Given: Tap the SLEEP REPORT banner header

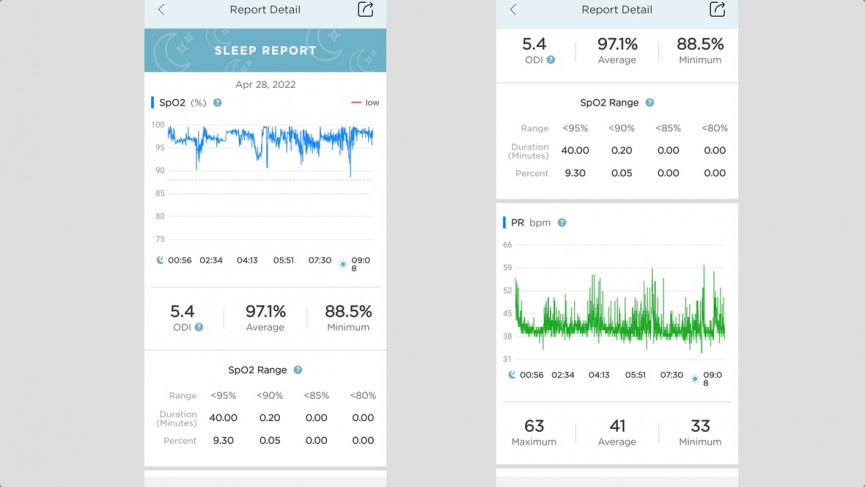Looking at the screenshot, I should (265, 50).
